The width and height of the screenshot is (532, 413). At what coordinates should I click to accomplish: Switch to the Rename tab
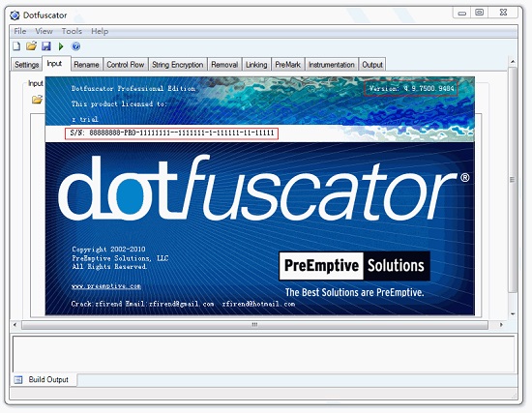86,65
